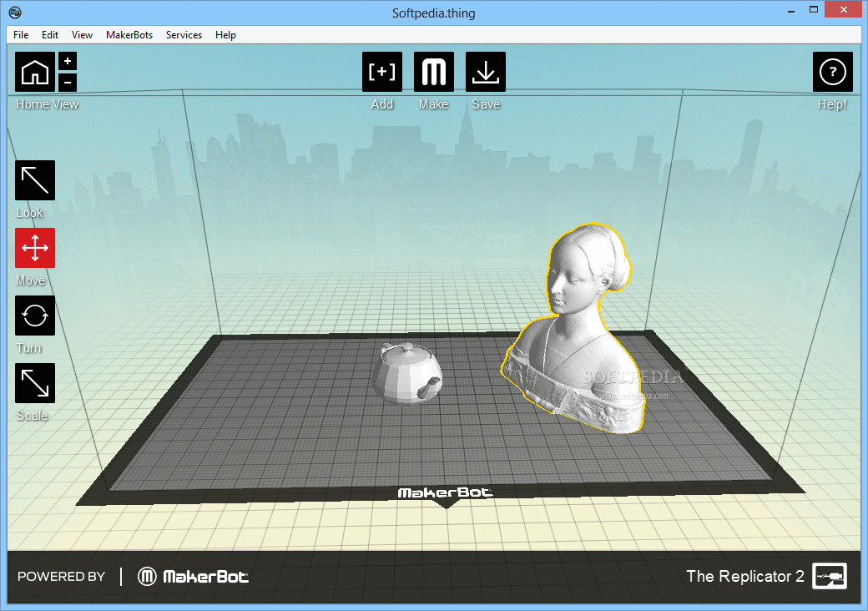Click the MakerBot logo in footer
868x611 pixels.
coord(193,577)
